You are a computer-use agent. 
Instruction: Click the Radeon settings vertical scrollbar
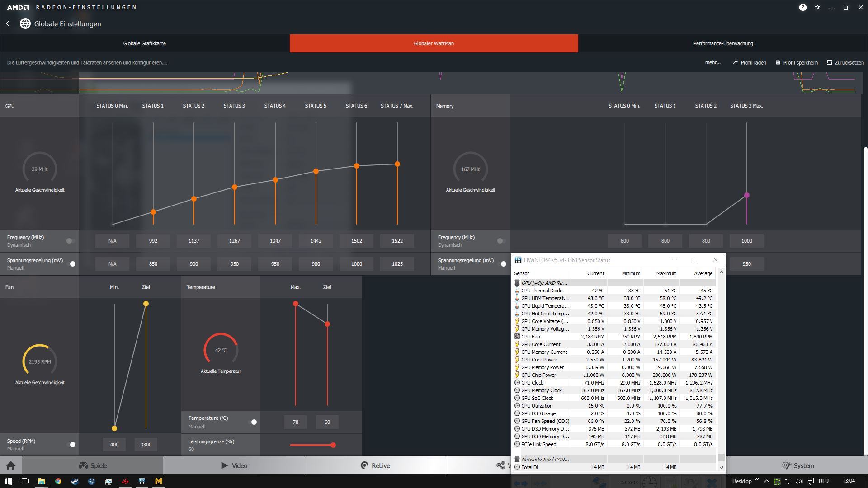point(865,300)
